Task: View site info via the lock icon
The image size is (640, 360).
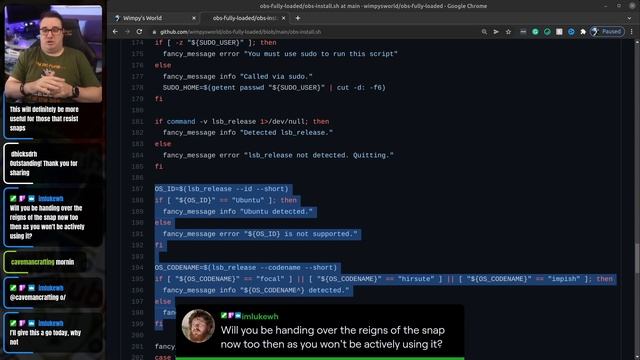Action: click(154, 32)
